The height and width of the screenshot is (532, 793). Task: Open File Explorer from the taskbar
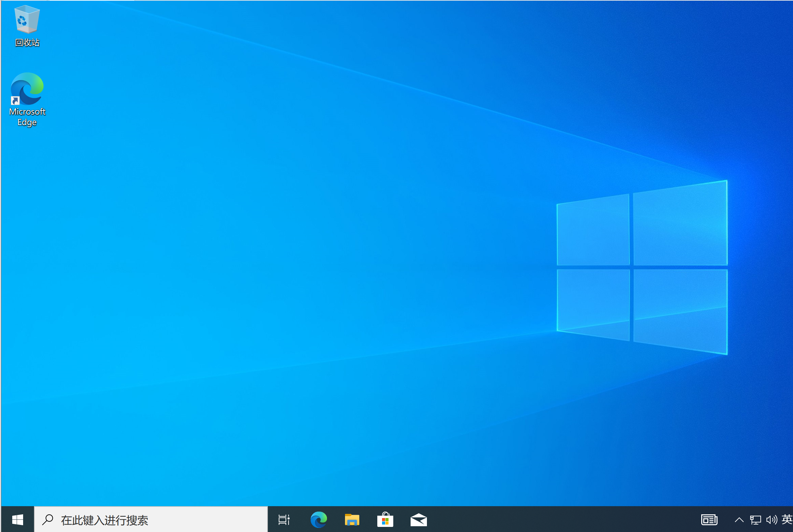tap(352, 519)
